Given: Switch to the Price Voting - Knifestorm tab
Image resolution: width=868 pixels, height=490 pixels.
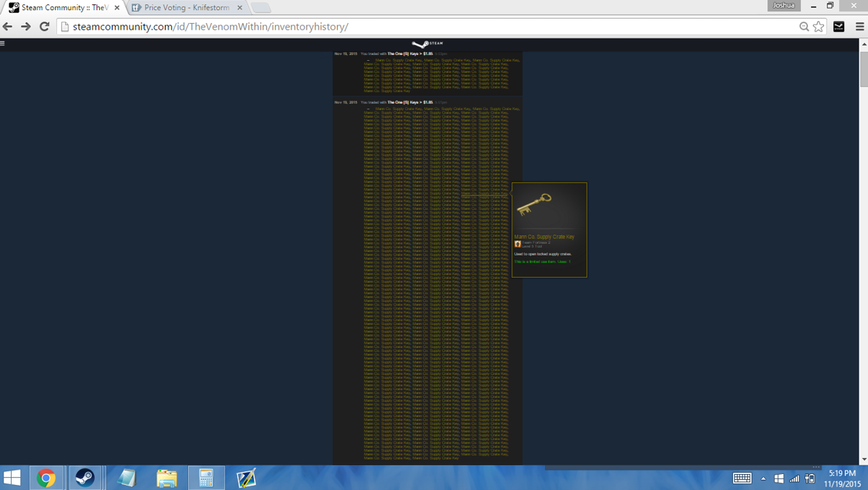Looking at the screenshot, I should [187, 8].
